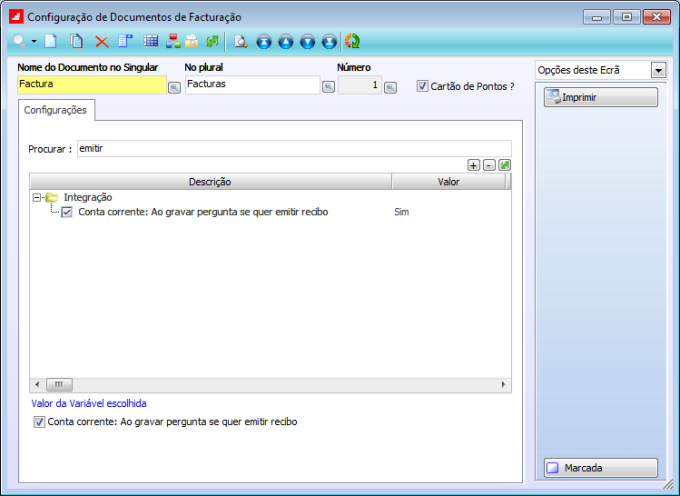680x496 pixels.
Task: Click the horizontal scrollbar right arrow
Action: click(x=503, y=385)
